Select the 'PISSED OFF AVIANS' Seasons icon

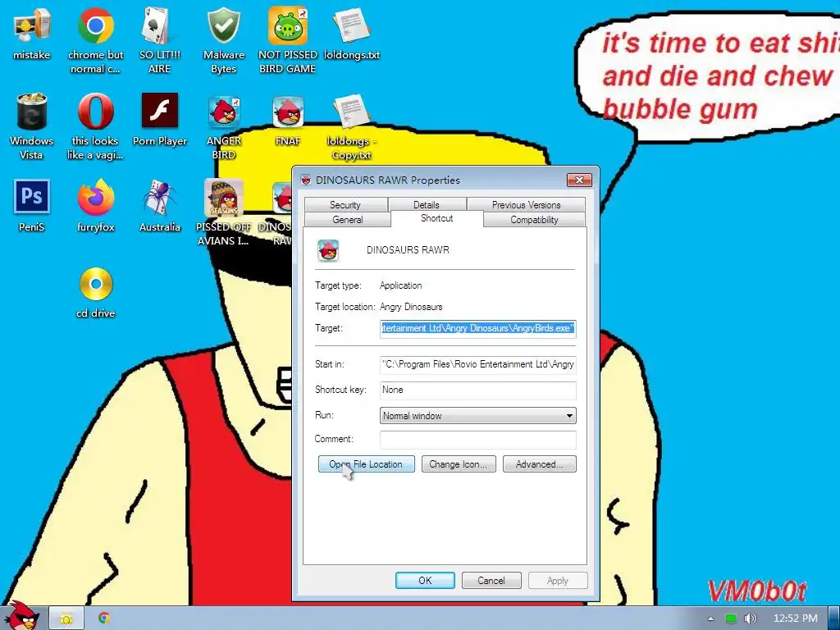pos(224,212)
